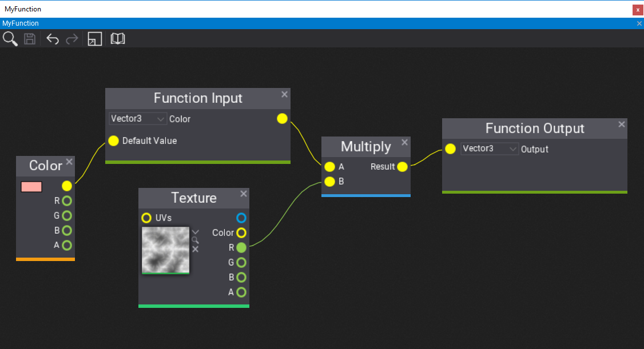Open the Vector3 type dropdown on Function Input

click(137, 118)
